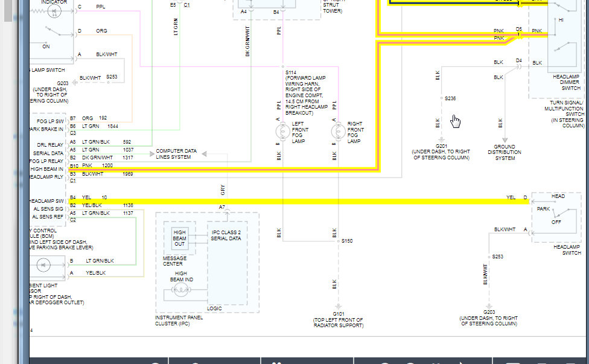Click wire number 1138 on YEL/BLK wire
The width and height of the screenshot is (589, 364).
point(128,205)
